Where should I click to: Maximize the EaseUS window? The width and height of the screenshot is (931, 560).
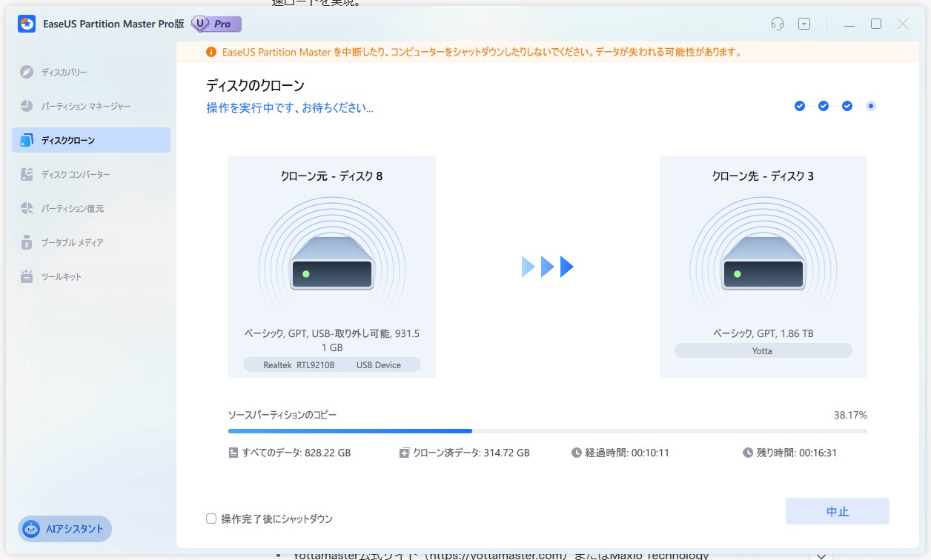click(876, 24)
